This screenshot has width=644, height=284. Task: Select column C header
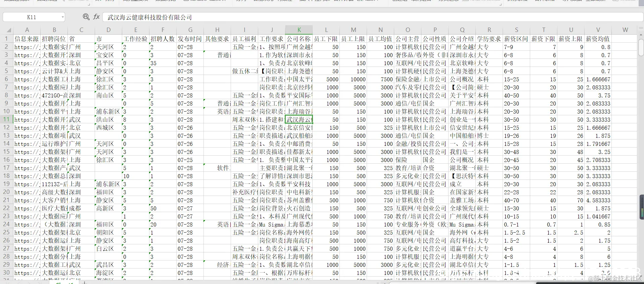[81, 30]
